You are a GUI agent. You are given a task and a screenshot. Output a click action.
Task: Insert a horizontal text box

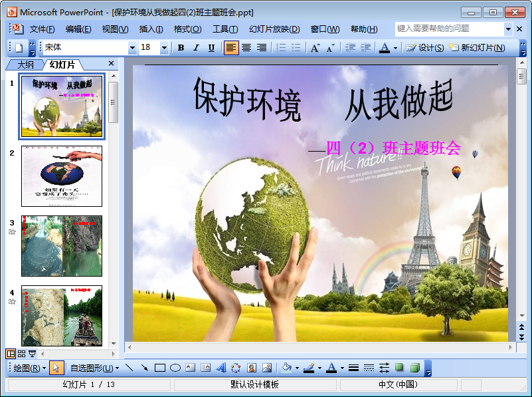point(191,368)
